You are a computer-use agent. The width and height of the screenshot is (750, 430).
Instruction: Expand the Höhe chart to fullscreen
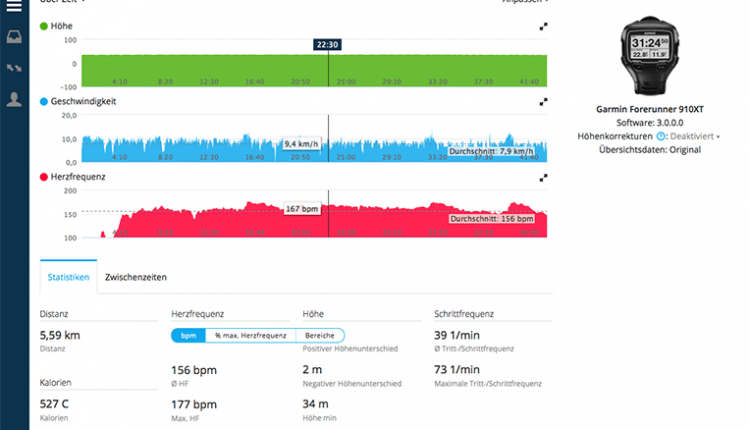[x=543, y=27]
